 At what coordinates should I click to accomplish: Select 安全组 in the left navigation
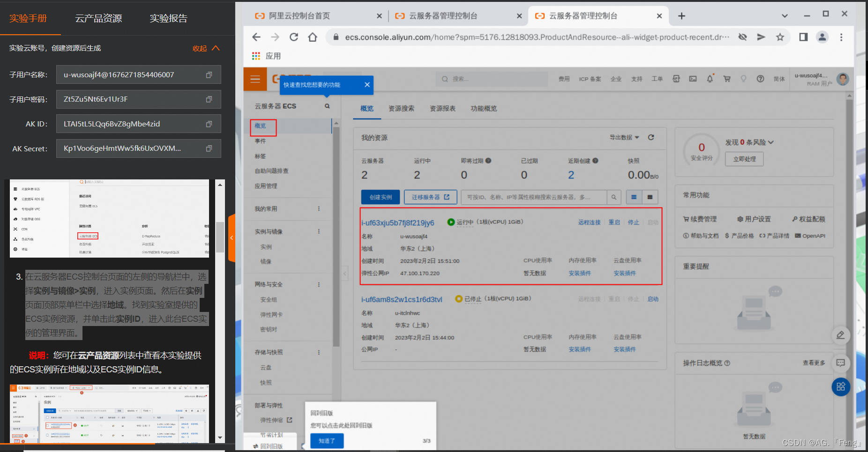269,300
